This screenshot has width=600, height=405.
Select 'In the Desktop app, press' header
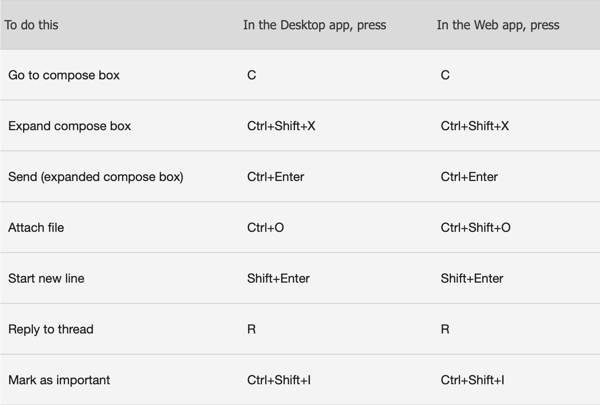(315, 25)
